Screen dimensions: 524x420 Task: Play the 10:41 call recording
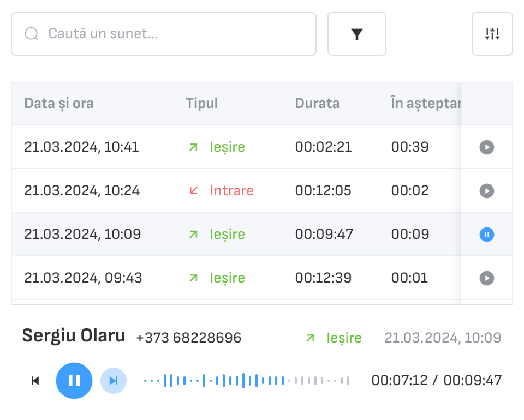pyautogui.click(x=486, y=147)
